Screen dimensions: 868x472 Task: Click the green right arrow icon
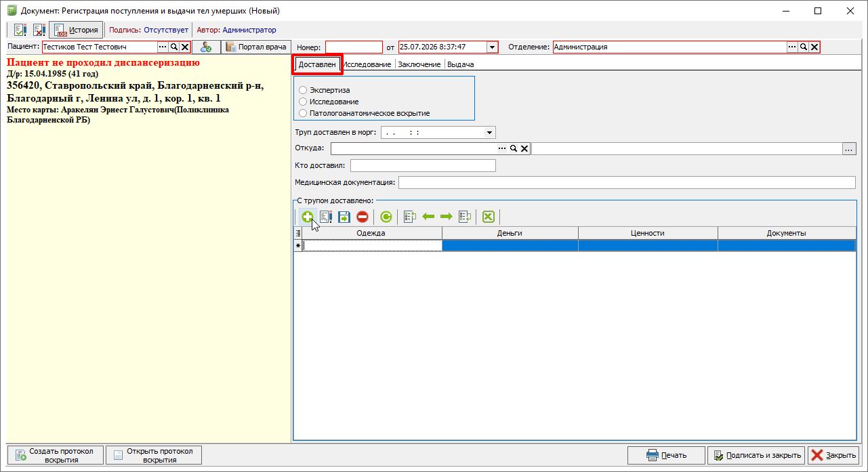coord(446,217)
